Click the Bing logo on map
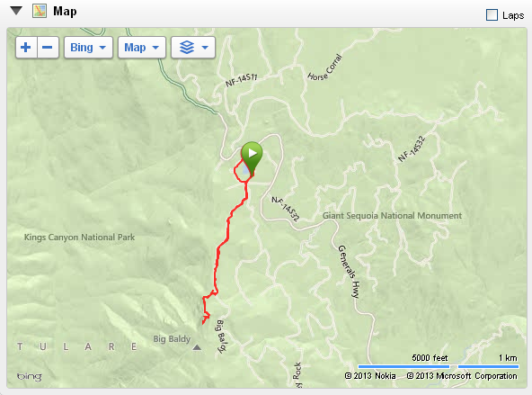This screenshot has height=395, width=532. click(x=30, y=376)
